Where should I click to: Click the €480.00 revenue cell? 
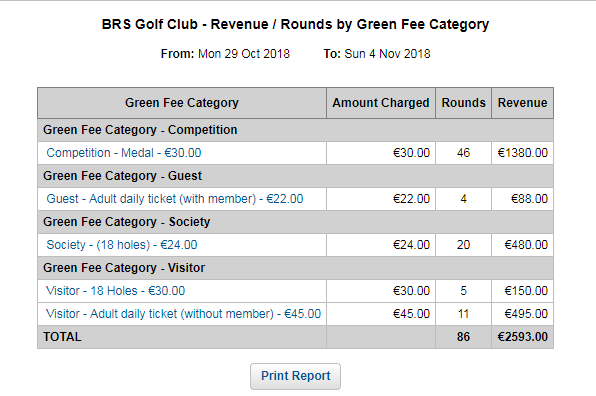523,245
